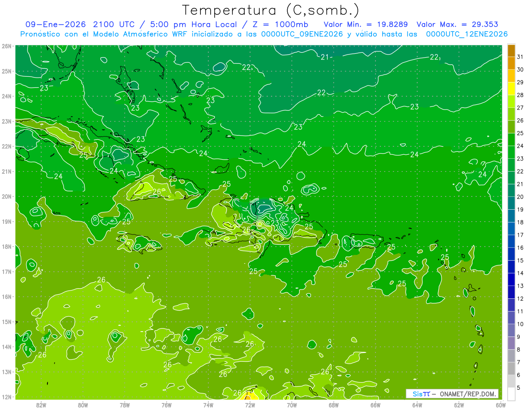
Task: Select the 14N latitude axis label
Action: 7,347
